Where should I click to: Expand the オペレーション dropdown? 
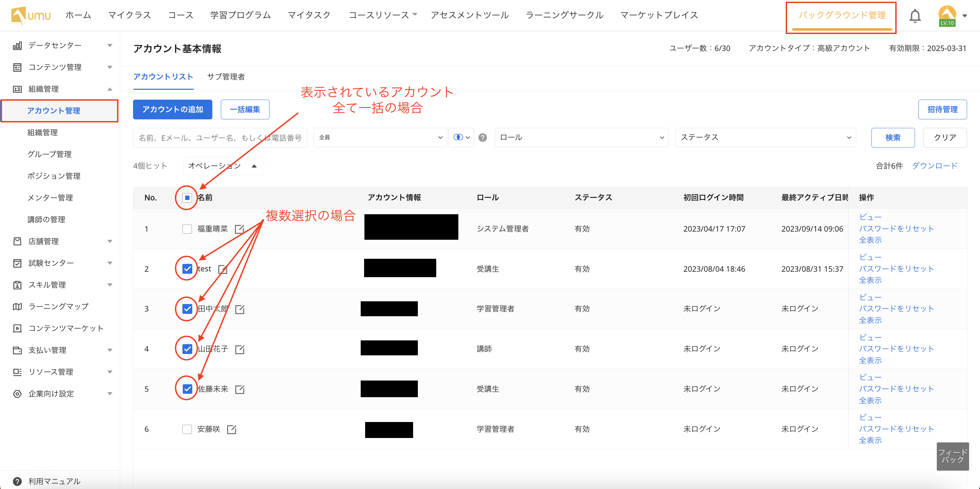pyautogui.click(x=223, y=166)
